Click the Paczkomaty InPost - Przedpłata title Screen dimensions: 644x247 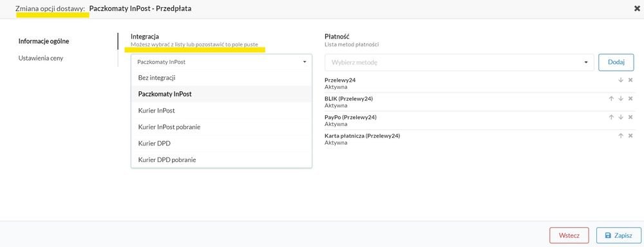point(140,8)
